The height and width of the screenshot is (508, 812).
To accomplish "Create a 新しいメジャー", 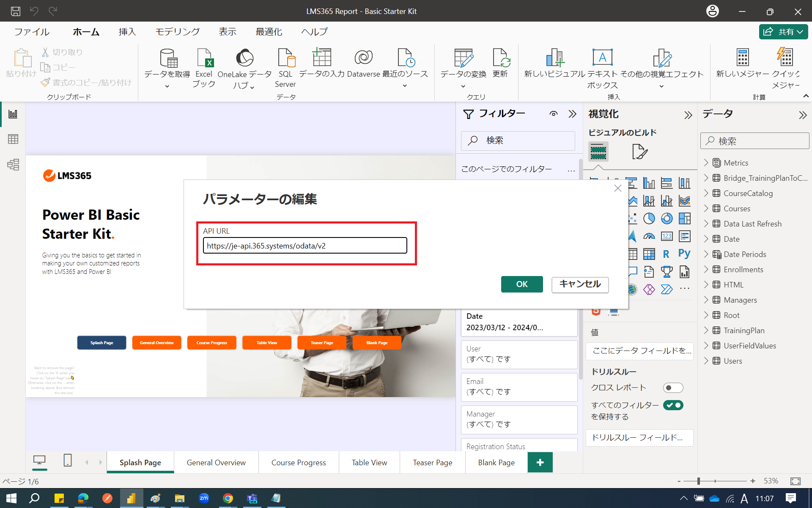I will tap(743, 63).
